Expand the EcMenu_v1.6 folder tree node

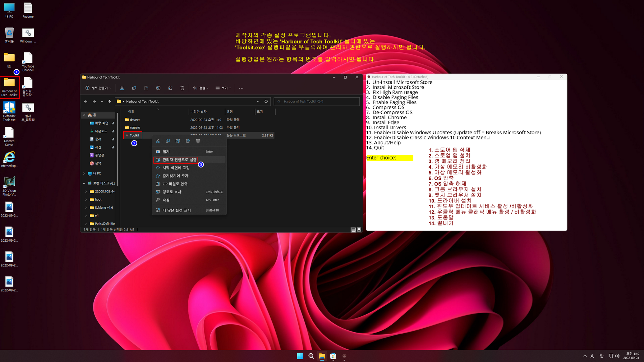click(86, 208)
